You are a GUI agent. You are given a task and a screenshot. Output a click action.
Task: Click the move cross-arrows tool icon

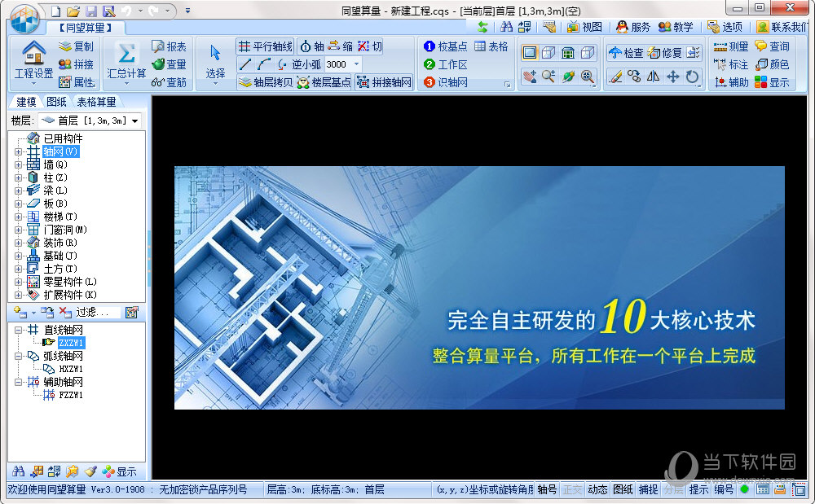tap(672, 77)
